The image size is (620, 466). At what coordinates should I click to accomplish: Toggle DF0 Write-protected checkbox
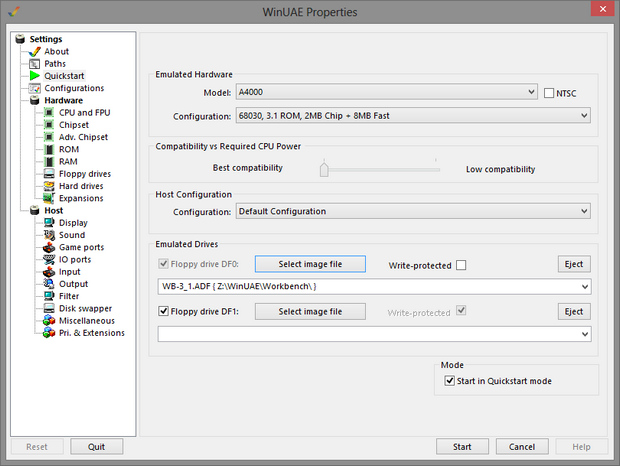[x=461, y=265]
